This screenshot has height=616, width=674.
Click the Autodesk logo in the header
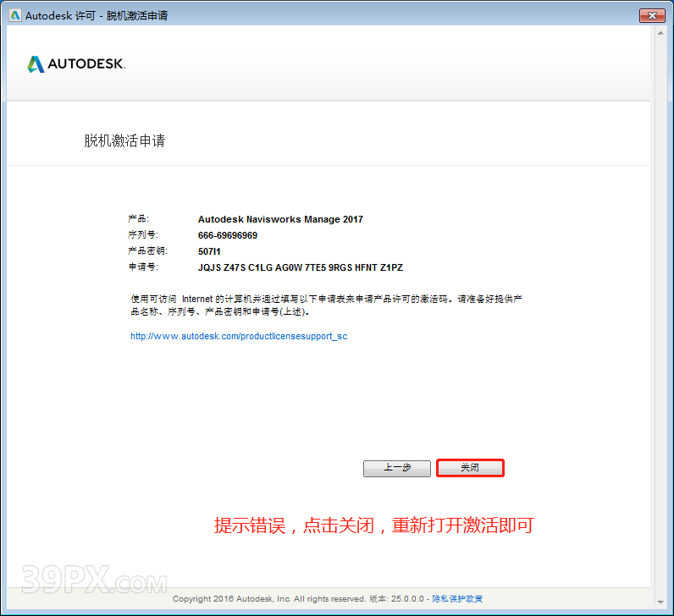[x=76, y=64]
